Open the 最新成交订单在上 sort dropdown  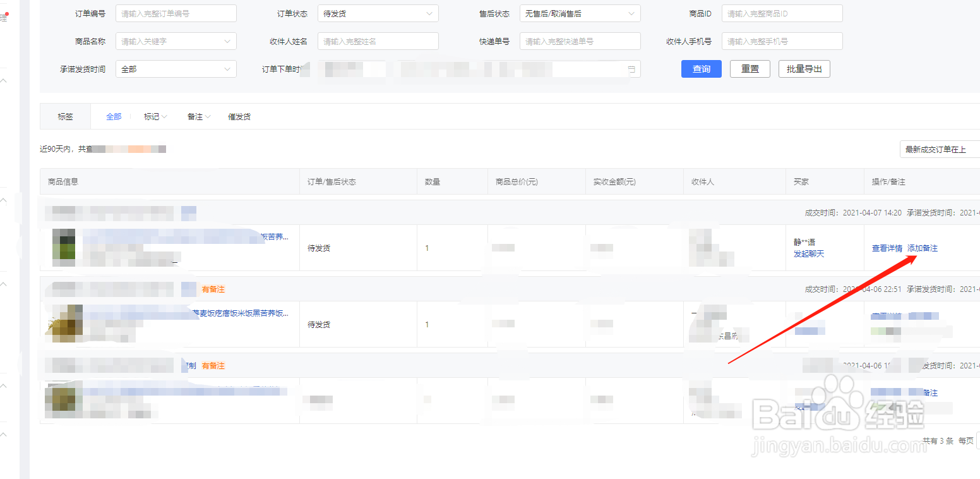coord(940,149)
